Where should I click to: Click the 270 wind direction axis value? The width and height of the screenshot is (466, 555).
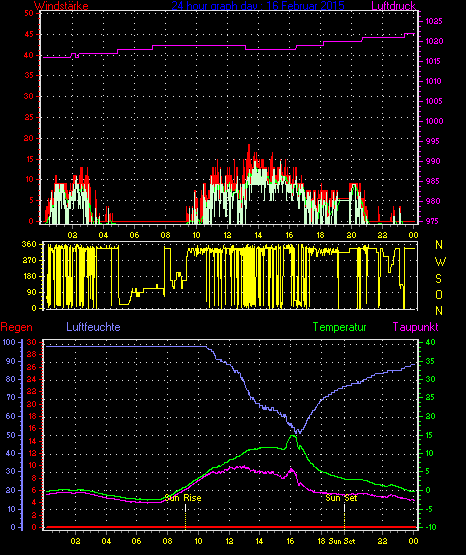(29, 261)
